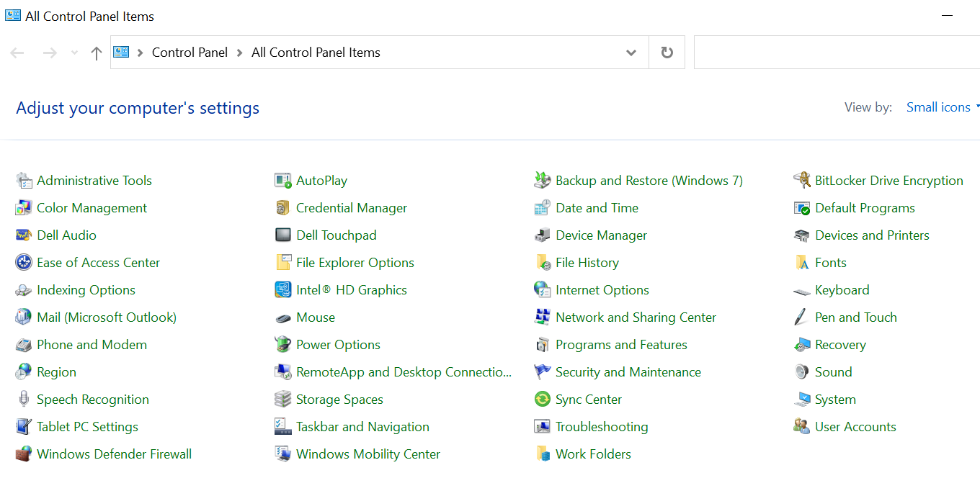
Task: Open RemoteApp and Desktop Connections
Action: pos(404,372)
